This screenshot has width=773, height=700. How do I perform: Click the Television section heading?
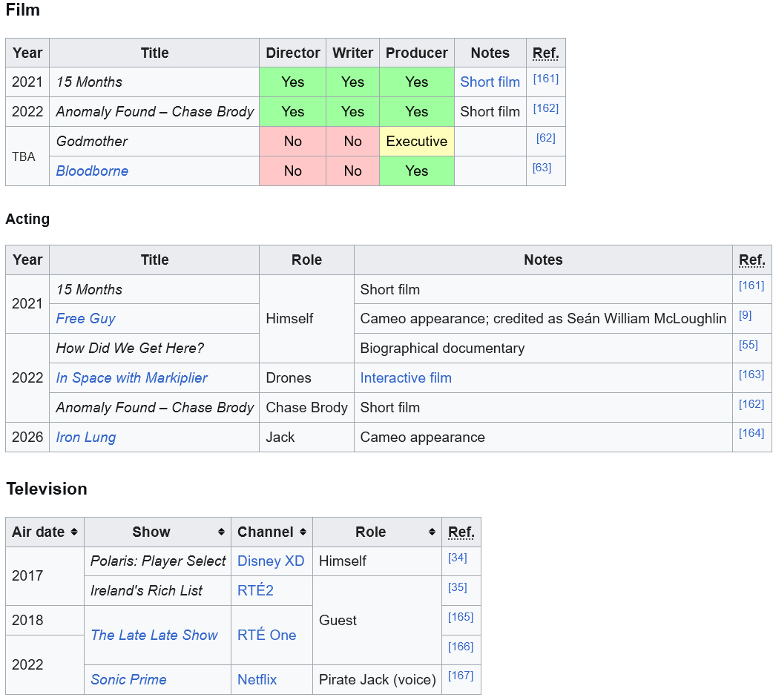click(x=47, y=489)
